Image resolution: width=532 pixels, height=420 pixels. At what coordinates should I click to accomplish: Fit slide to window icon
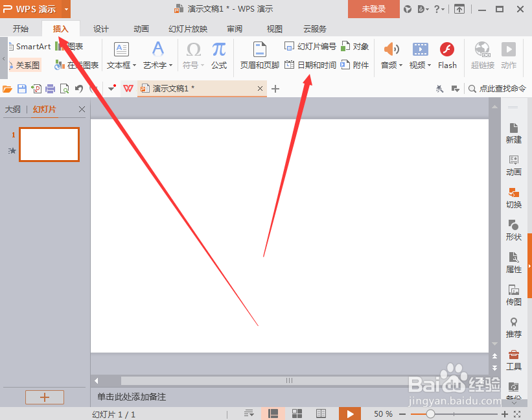click(x=517, y=414)
